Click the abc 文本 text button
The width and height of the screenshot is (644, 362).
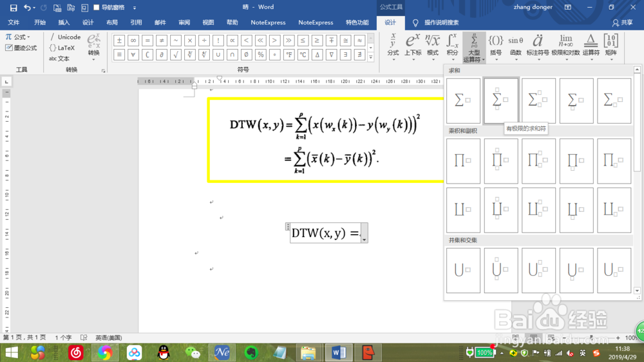[59, 59]
